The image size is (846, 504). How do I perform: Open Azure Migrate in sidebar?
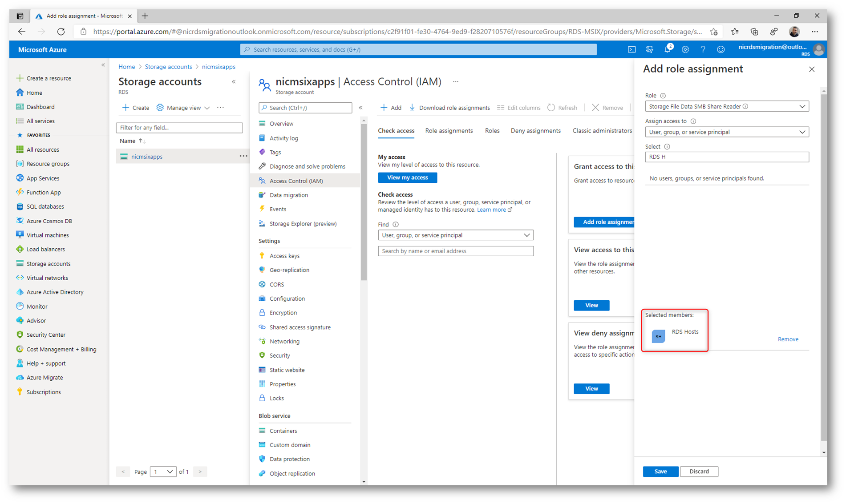coord(40,377)
